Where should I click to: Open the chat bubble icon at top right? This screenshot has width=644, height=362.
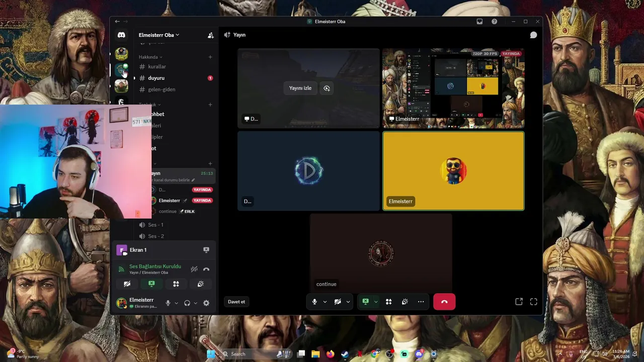pos(533,35)
